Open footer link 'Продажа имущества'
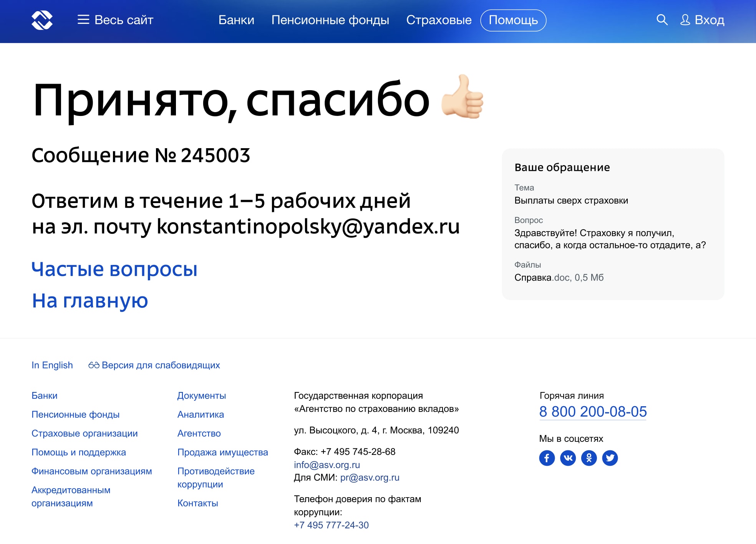Screen dimensions: 756x544 click(x=222, y=452)
